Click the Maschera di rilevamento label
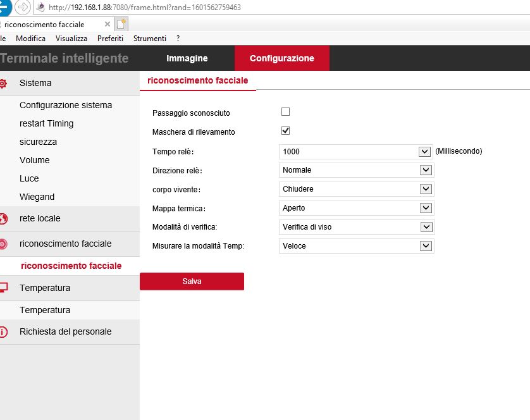 194,132
